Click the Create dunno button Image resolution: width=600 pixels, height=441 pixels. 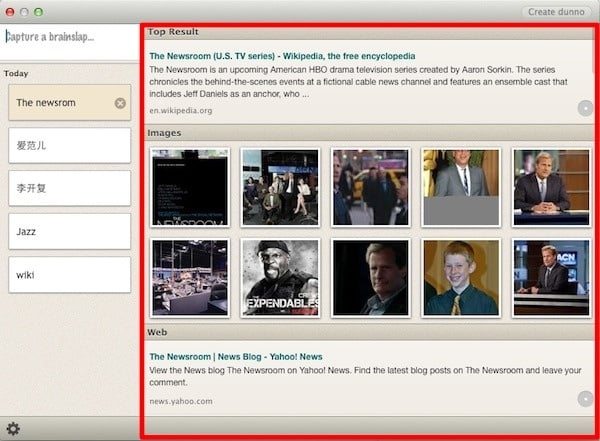[x=557, y=11]
